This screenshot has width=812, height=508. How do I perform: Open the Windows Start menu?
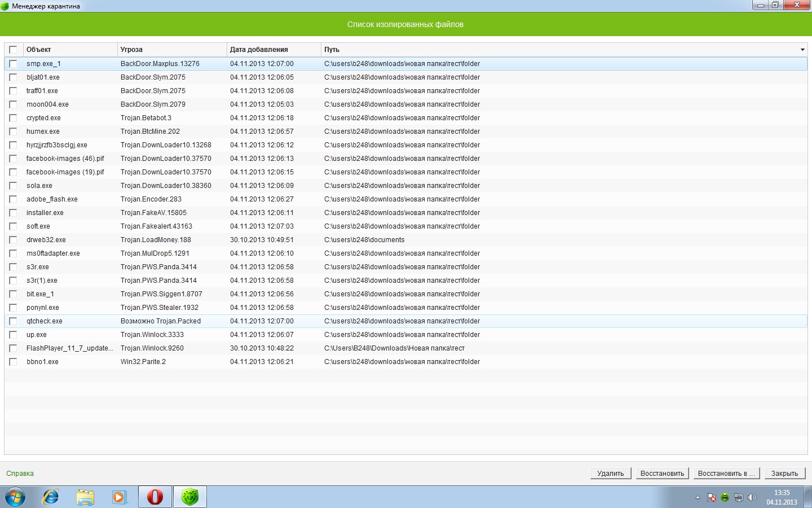[15, 497]
